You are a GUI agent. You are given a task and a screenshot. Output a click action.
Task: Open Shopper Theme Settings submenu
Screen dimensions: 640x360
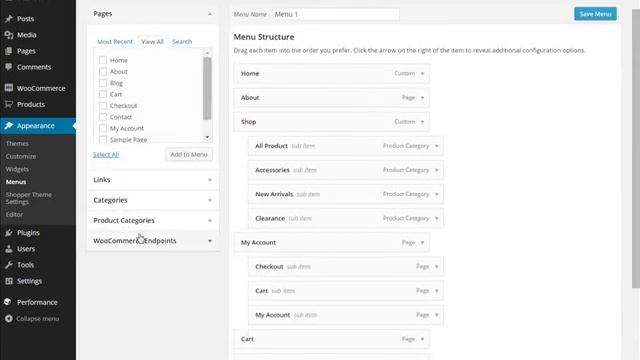[x=29, y=198]
